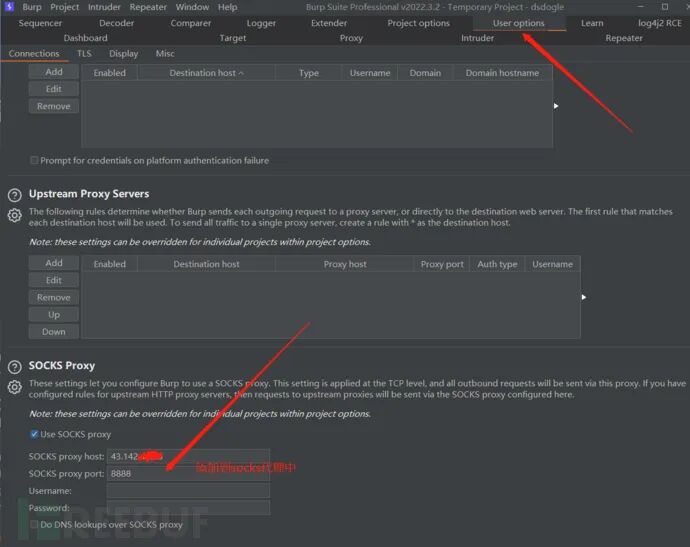690x547 pixels.
Task: Open the Burp menu
Action: [32, 7]
